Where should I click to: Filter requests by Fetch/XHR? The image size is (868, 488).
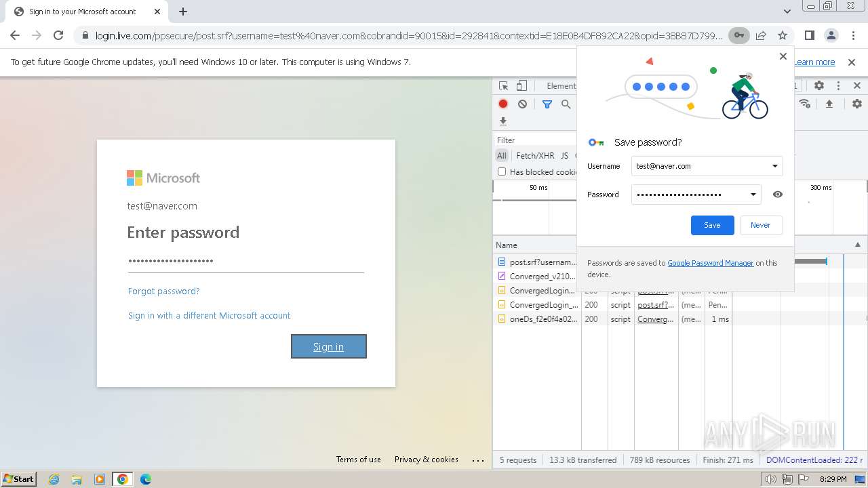click(535, 155)
